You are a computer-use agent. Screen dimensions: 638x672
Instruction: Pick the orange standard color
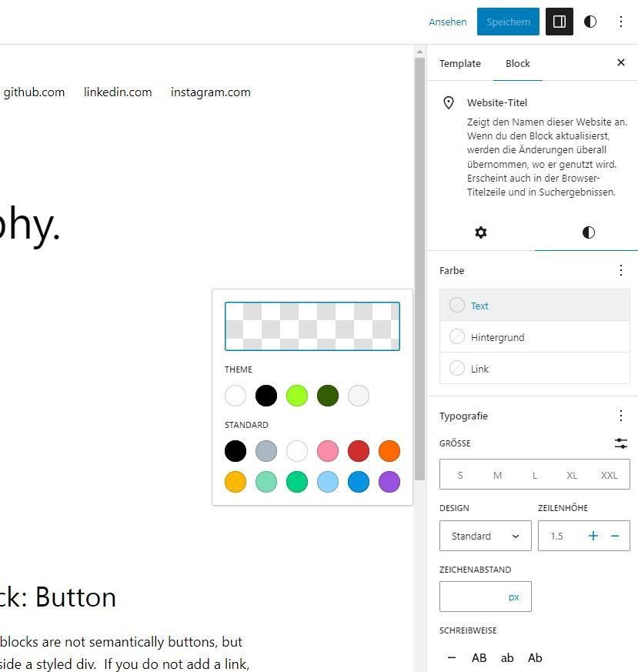[389, 451]
